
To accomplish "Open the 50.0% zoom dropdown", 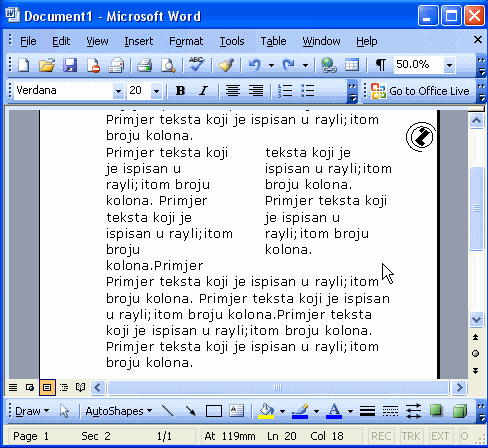I will pos(449,65).
